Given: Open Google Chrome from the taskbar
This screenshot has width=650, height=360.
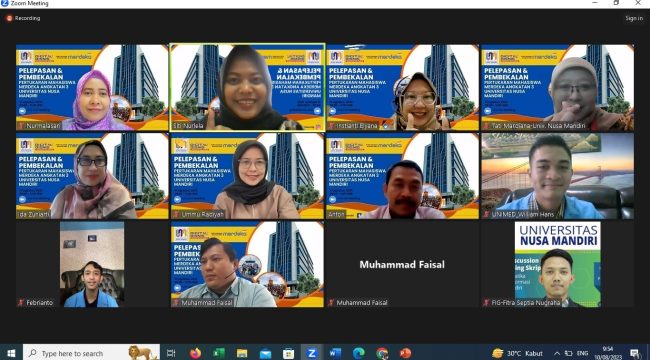Looking at the screenshot, I should click(x=382, y=353).
